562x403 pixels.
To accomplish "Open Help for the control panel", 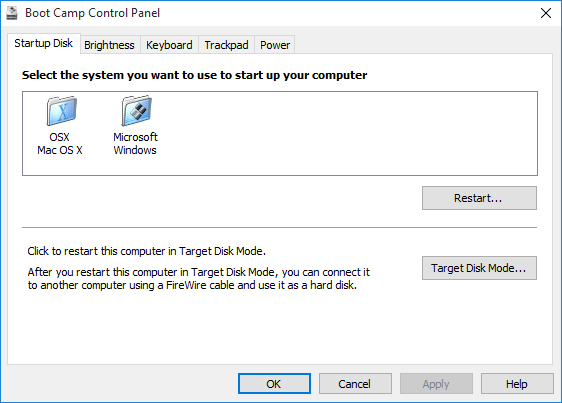I will coord(517,384).
